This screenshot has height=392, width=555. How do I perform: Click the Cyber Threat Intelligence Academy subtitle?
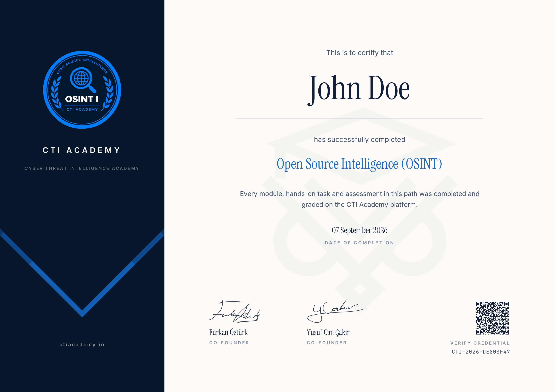(82, 168)
